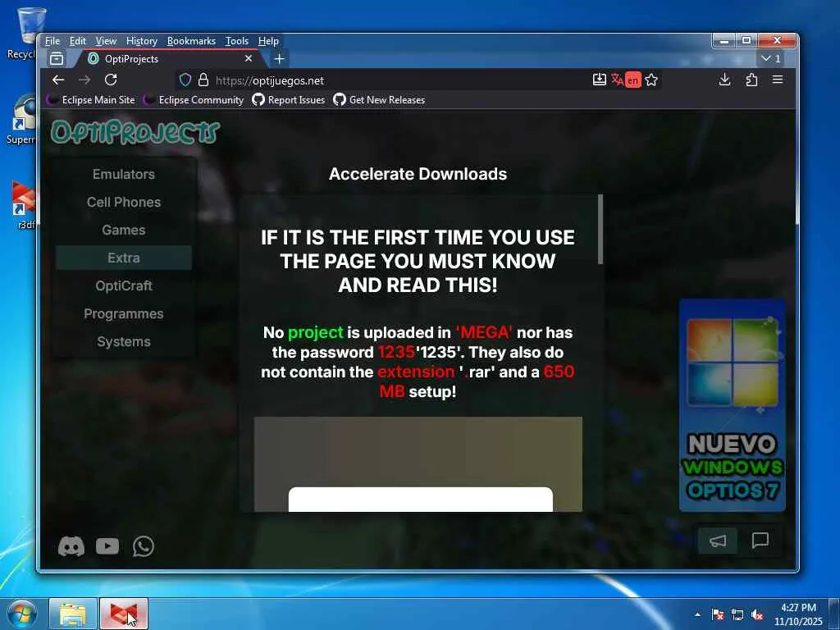Open the Firefox View icon

[57, 58]
